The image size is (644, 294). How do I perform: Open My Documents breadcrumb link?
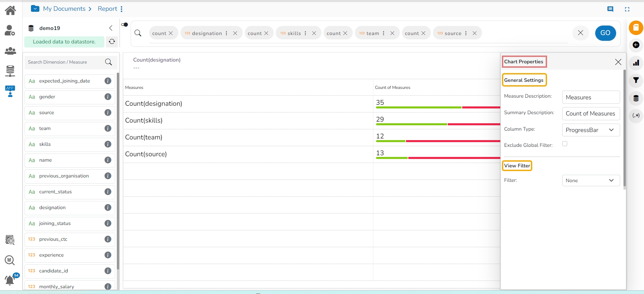point(64,9)
